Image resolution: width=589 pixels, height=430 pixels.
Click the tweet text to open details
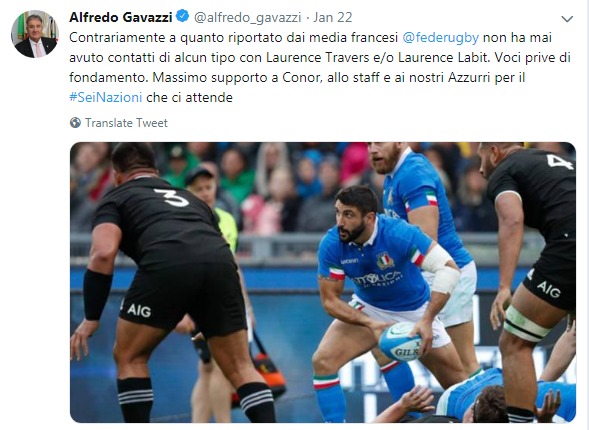(x=320, y=67)
